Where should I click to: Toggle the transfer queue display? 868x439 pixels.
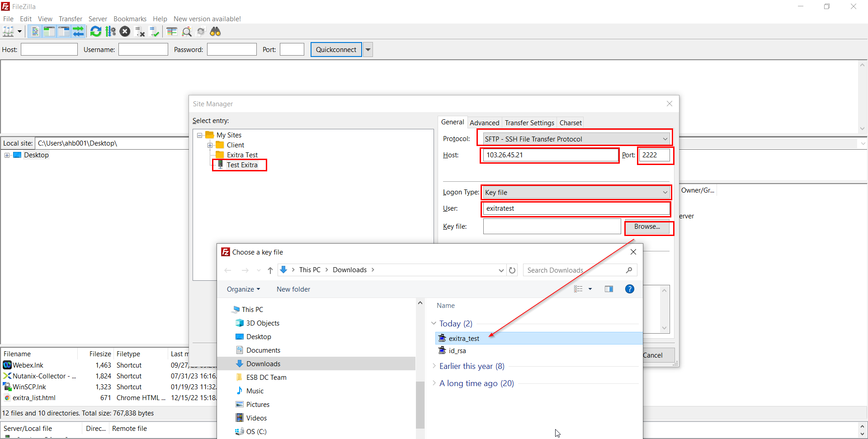click(78, 32)
